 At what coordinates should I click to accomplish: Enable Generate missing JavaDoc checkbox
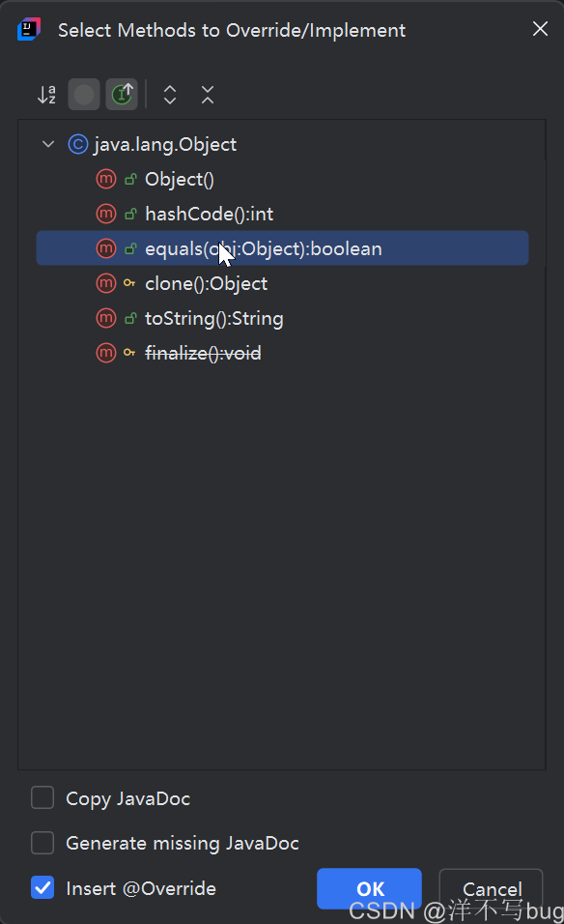point(42,843)
